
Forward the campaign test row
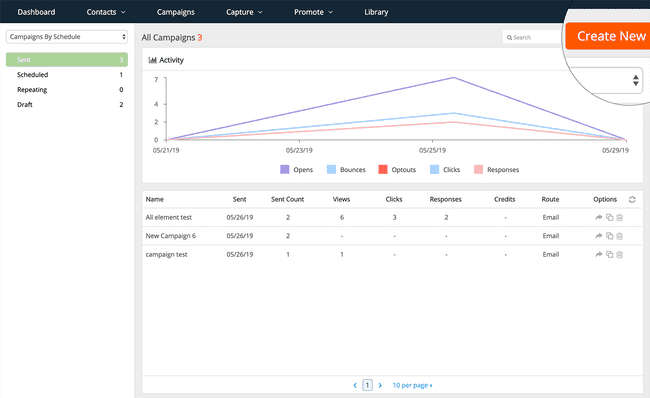[x=599, y=255]
